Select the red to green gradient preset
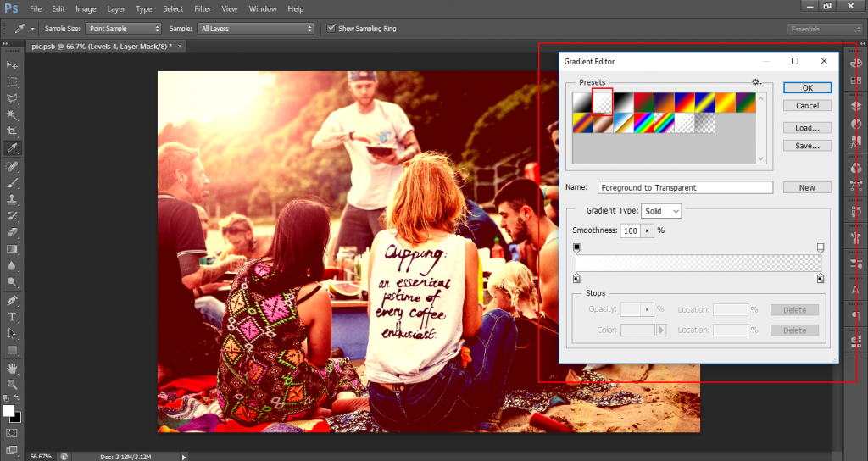This screenshot has height=461, width=868. click(x=644, y=103)
